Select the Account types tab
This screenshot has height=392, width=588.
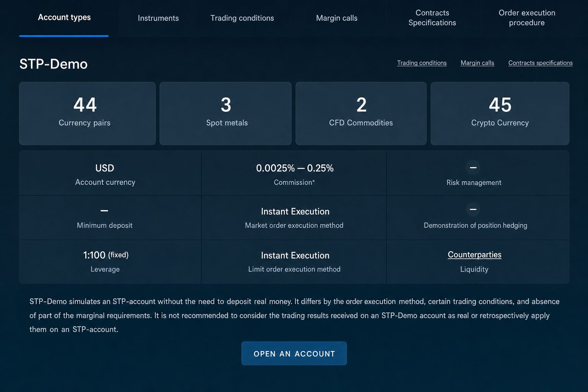tap(64, 18)
